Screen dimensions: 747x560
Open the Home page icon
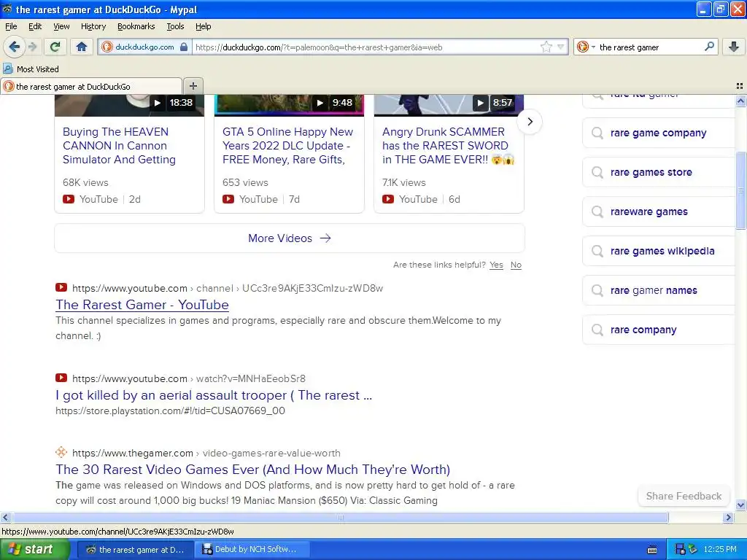click(x=82, y=47)
